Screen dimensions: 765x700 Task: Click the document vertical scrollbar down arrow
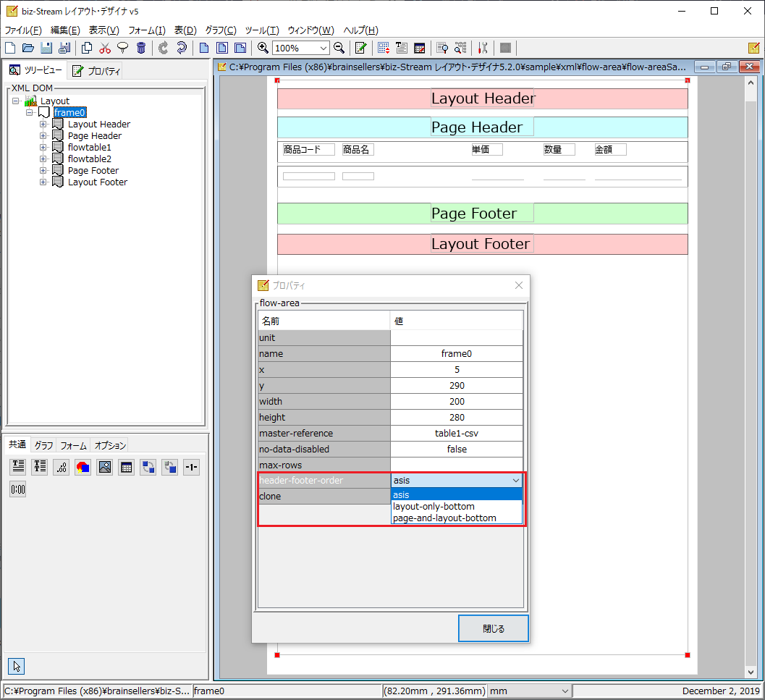(751, 672)
